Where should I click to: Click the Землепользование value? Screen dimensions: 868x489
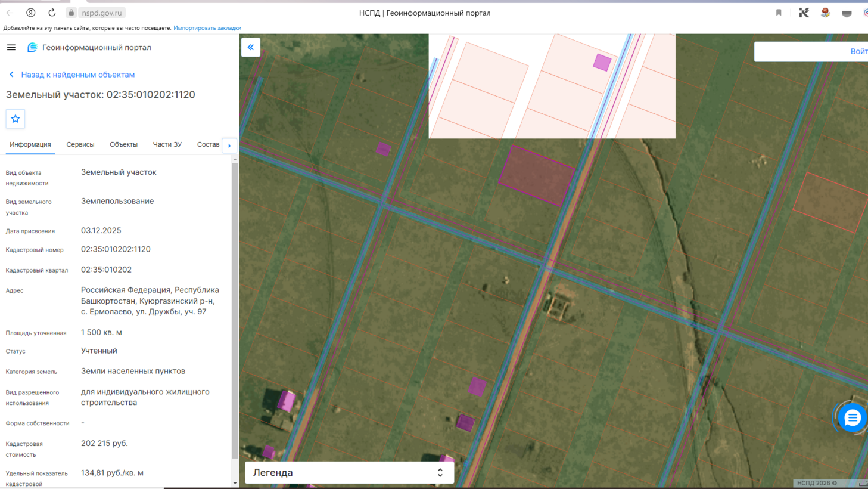click(117, 201)
